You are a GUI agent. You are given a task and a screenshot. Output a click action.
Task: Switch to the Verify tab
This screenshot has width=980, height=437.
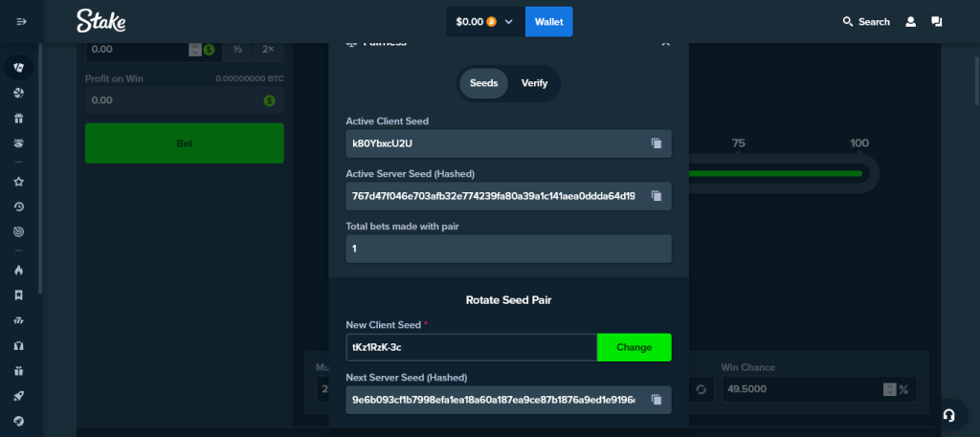pyautogui.click(x=534, y=83)
